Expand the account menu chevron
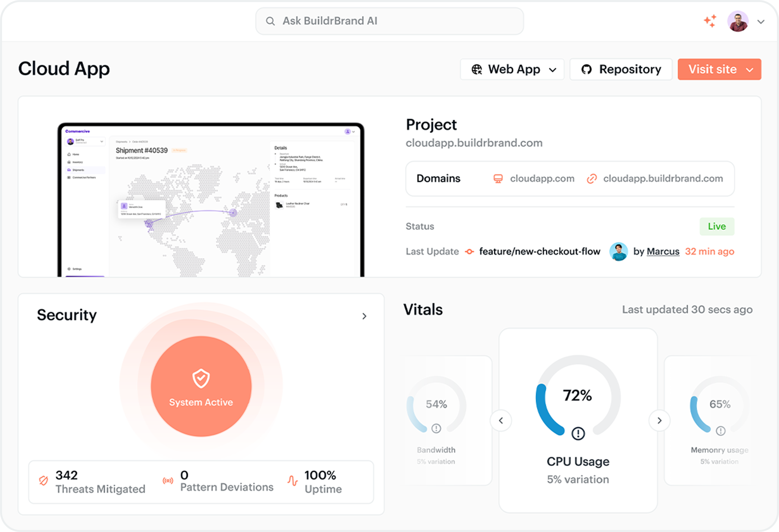The width and height of the screenshot is (779, 532). [761, 22]
